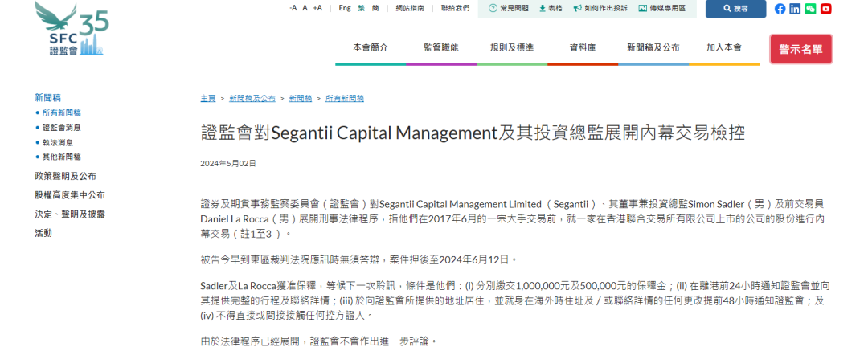This screenshot has height=355, width=868.
Task: Click the 表格 forms link text
Action: point(555,8)
